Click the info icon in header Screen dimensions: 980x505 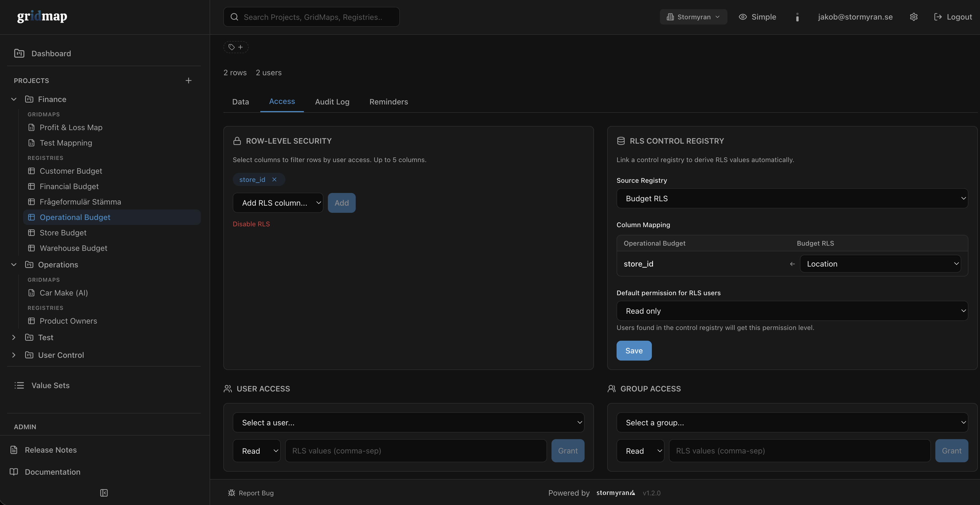point(797,17)
